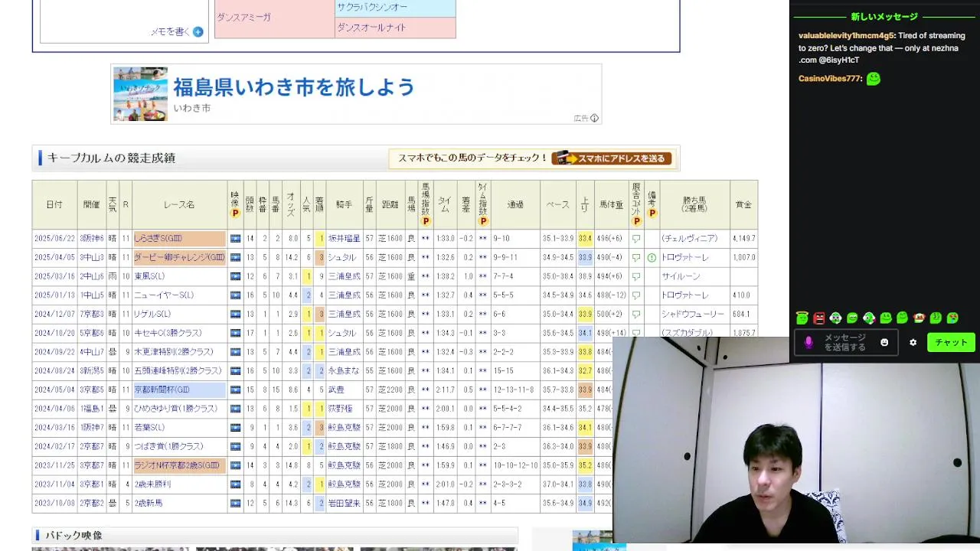
Task: Open winner horse シャドウフューリー link
Action: tap(693, 315)
